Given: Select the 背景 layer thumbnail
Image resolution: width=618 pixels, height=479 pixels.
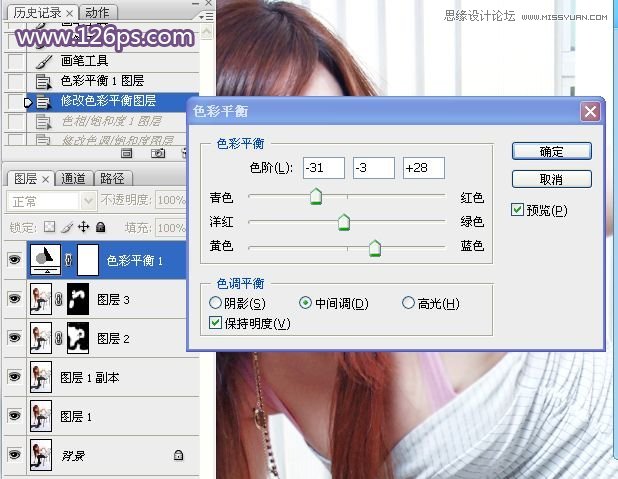Looking at the screenshot, I should coord(41,455).
